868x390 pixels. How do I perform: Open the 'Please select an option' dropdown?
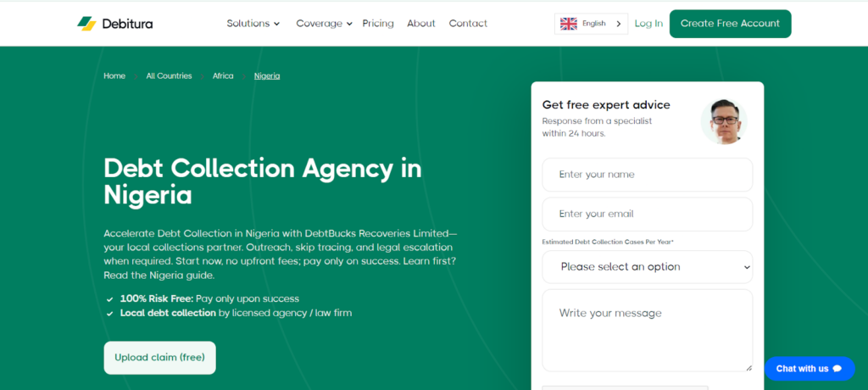(648, 267)
